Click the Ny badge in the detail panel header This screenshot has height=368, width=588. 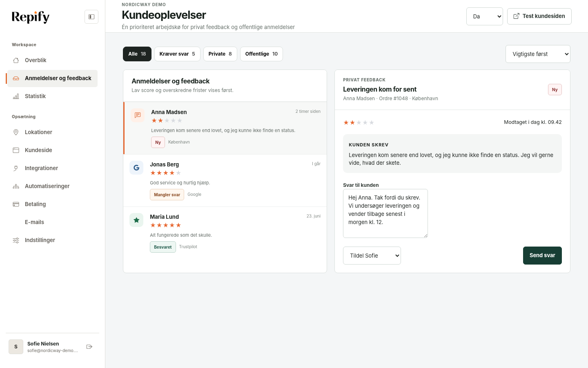coord(555,90)
